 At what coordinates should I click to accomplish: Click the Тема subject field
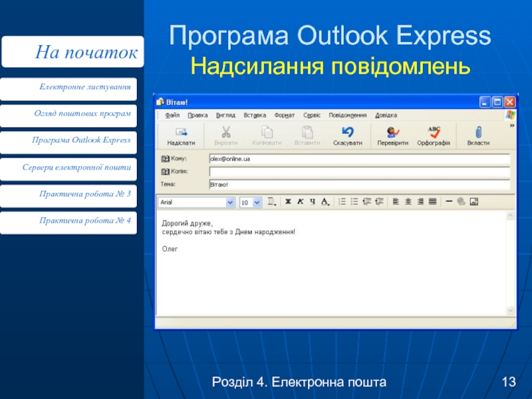[360, 185]
